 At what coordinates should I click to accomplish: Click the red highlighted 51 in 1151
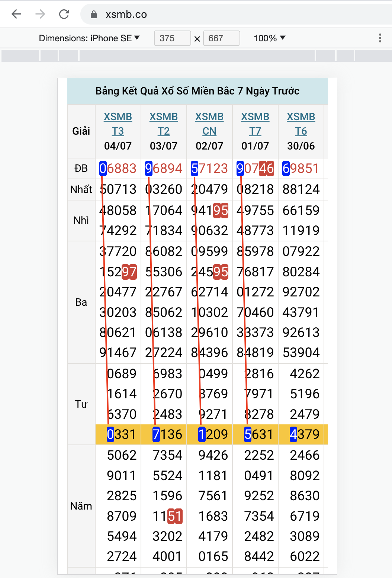[175, 516]
